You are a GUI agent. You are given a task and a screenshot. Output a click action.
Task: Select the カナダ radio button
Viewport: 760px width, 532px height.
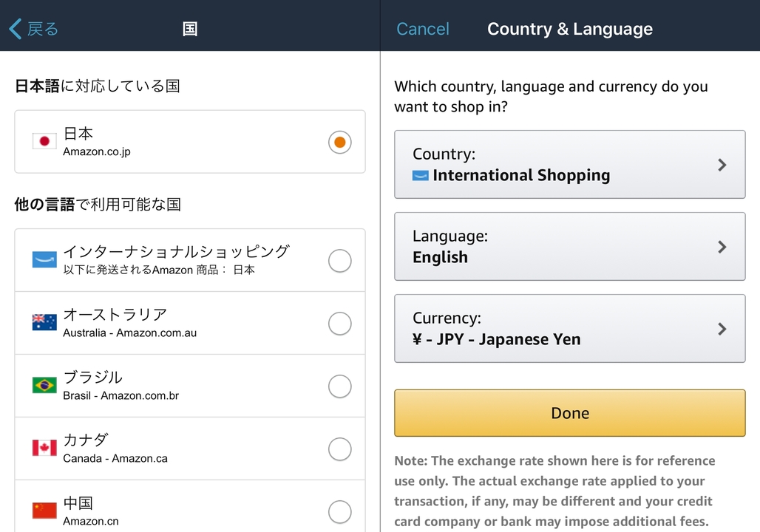(x=340, y=449)
